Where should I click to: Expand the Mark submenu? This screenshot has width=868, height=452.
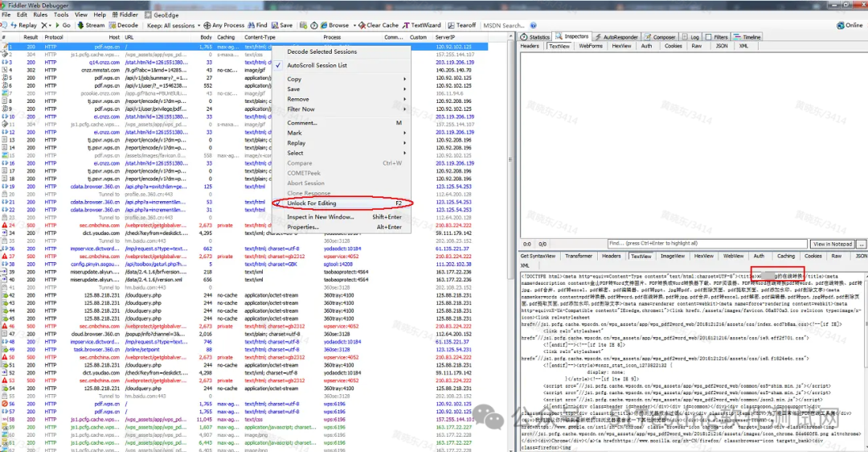[x=341, y=133]
